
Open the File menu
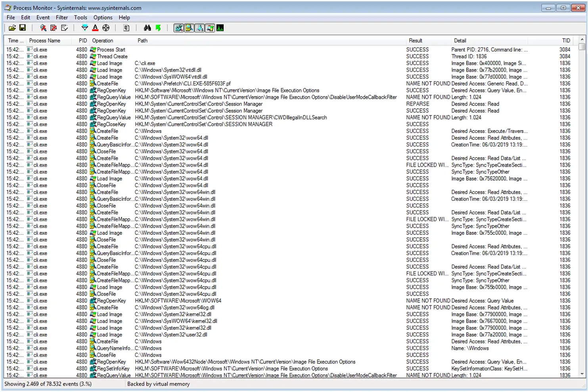11,17
